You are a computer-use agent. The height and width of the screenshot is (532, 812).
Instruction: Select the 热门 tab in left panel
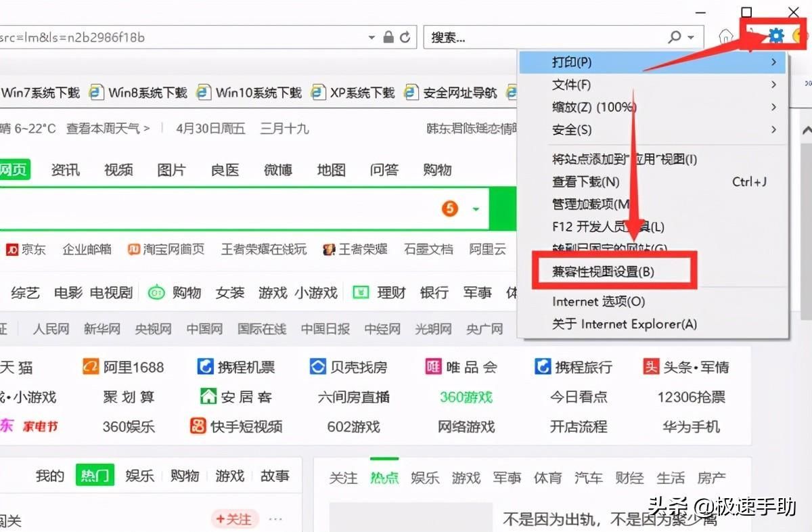(95, 476)
